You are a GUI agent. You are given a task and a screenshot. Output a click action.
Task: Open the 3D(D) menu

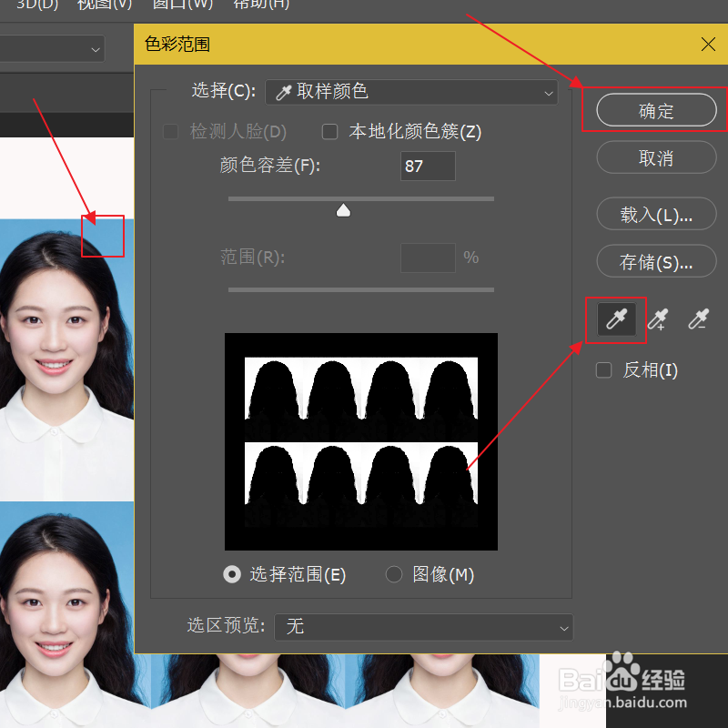(x=36, y=5)
